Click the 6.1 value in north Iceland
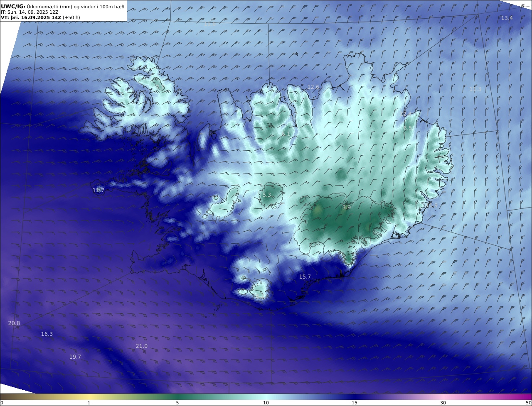Viewport: 532px width, 406px height. (286, 134)
